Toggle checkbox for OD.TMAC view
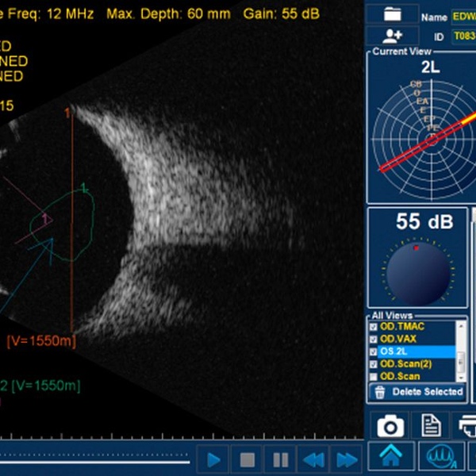 click(x=373, y=327)
